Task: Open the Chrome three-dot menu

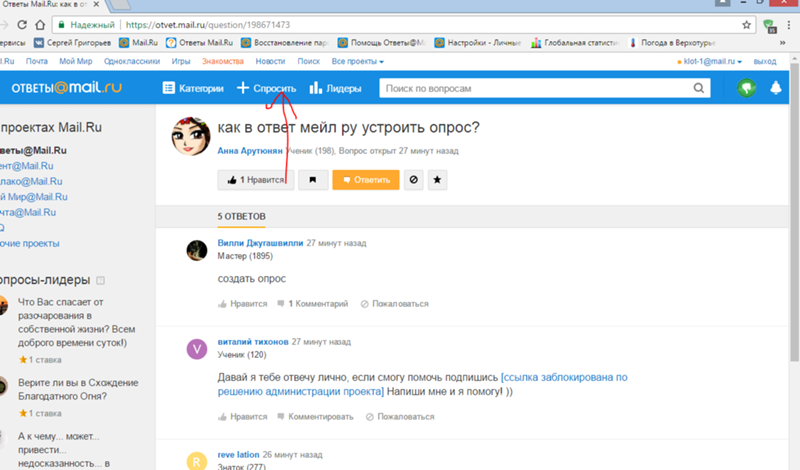Action: pos(789,24)
